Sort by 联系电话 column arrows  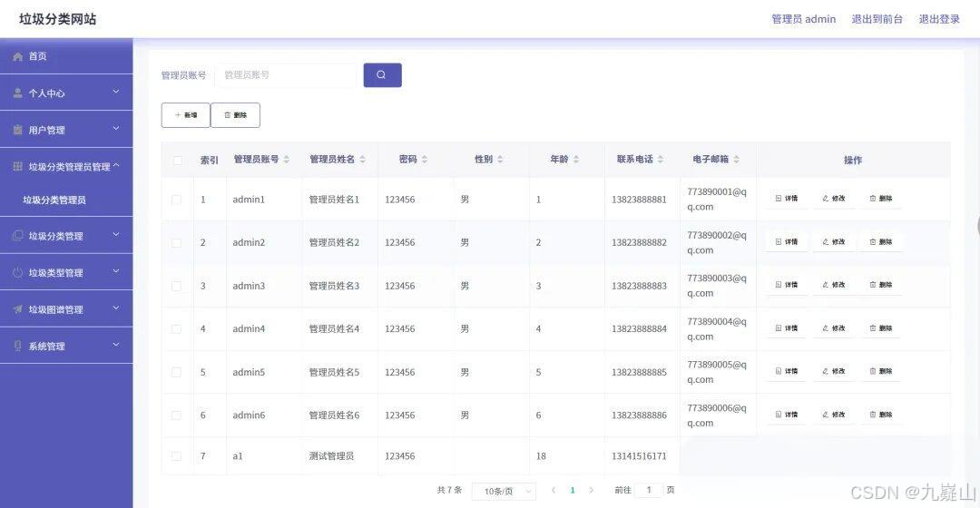tap(661, 160)
